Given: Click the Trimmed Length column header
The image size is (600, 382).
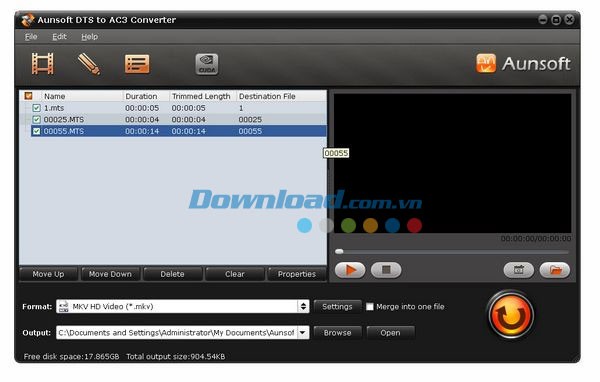Looking at the screenshot, I should [202, 96].
